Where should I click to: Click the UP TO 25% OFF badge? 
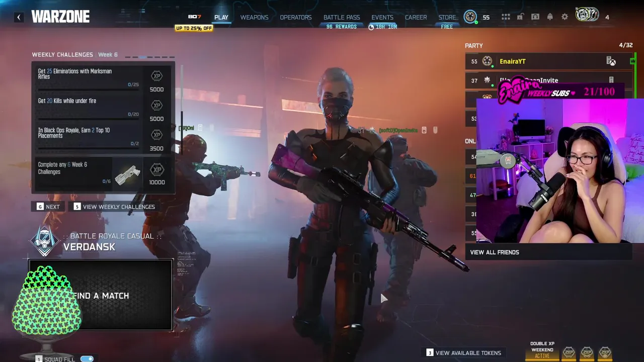(x=194, y=28)
